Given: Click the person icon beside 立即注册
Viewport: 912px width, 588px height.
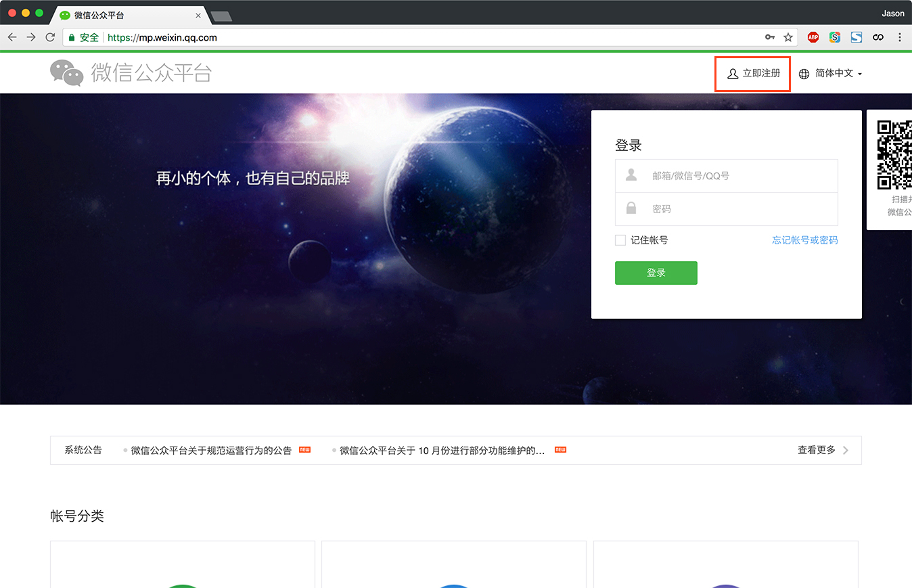Looking at the screenshot, I should [x=733, y=74].
